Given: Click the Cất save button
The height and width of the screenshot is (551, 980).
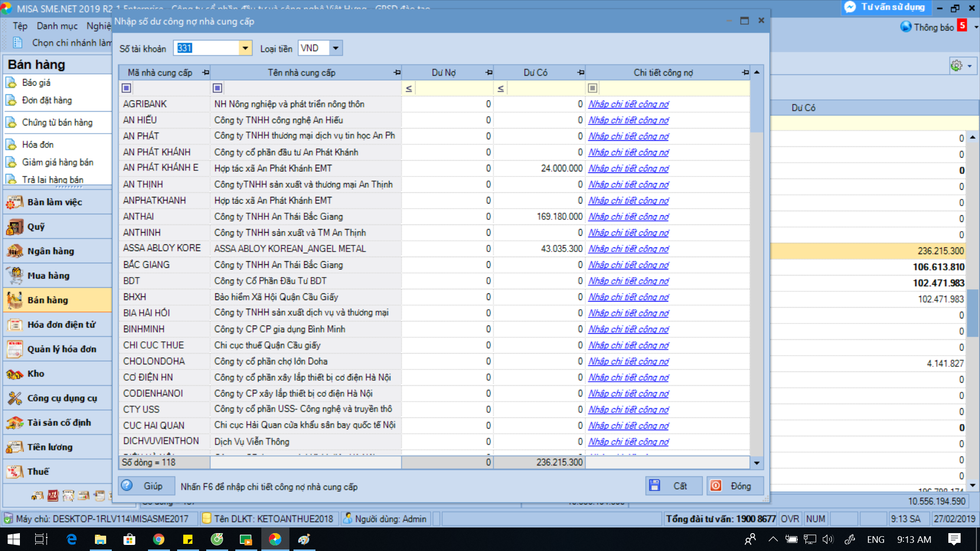Looking at the screenshot, I should (x=674, y=486).
